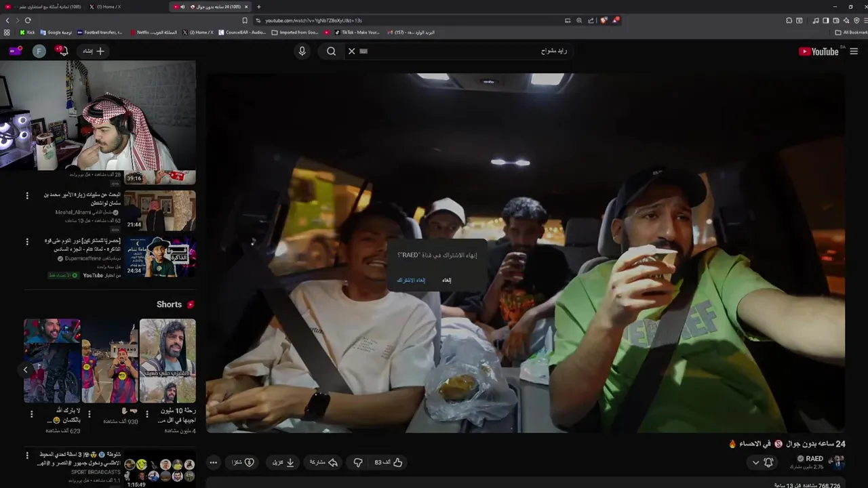Screen dimensions: 868x488
Task: Bookmark this page with bookmark icon
Action: [245, 20]
